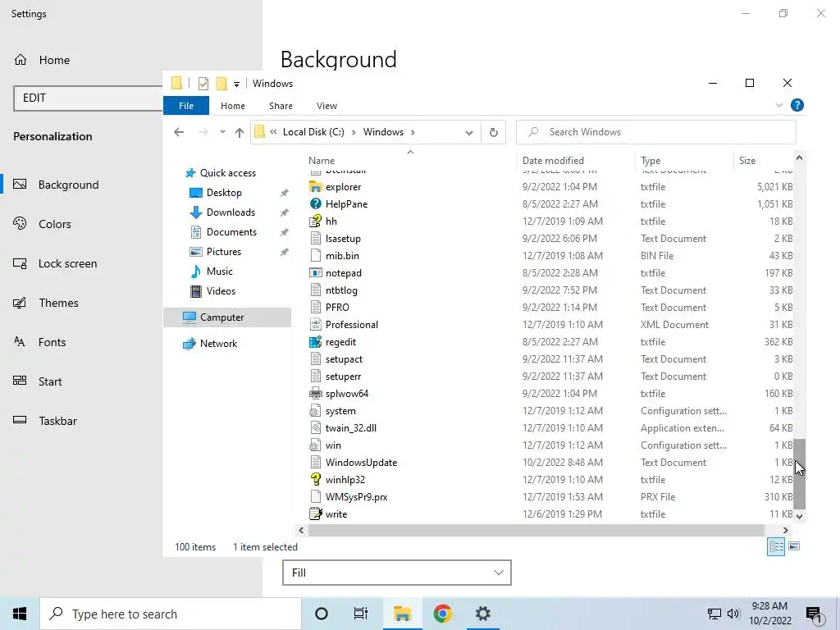The width and height of the screenshot is (840, 630).
Task: Select Fonts in Settings sidebar
Action: [x=52, y=342]
